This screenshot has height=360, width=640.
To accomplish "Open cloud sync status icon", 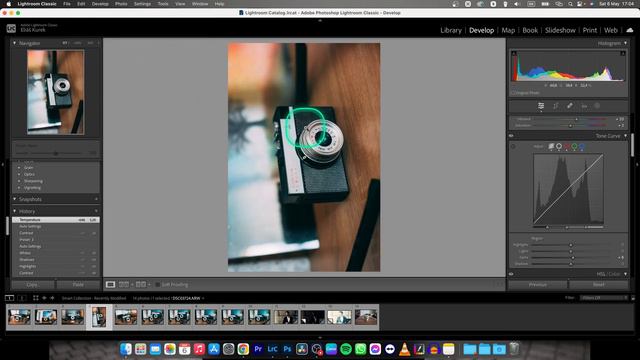I will tap(630, 30).
